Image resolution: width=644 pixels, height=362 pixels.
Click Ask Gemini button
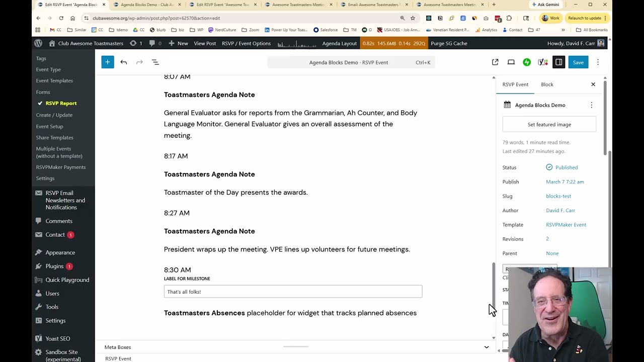544,5
